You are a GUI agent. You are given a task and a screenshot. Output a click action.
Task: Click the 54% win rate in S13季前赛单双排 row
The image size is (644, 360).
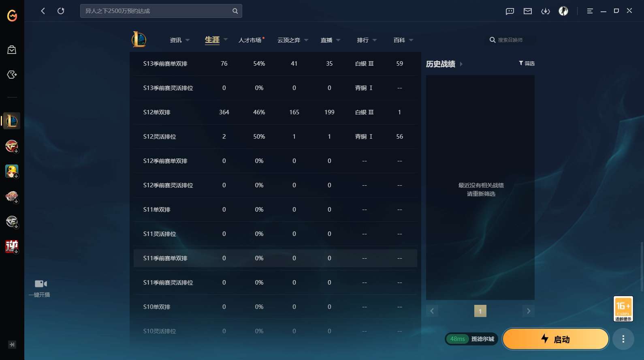[x=259, y=64]
